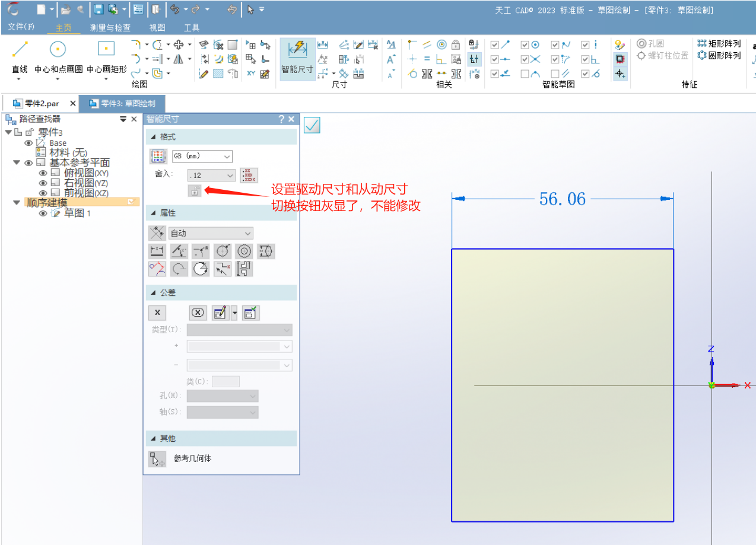Open the 舍入 rounding .12 dropdown
756x545 pixels.
click(211, 176)
